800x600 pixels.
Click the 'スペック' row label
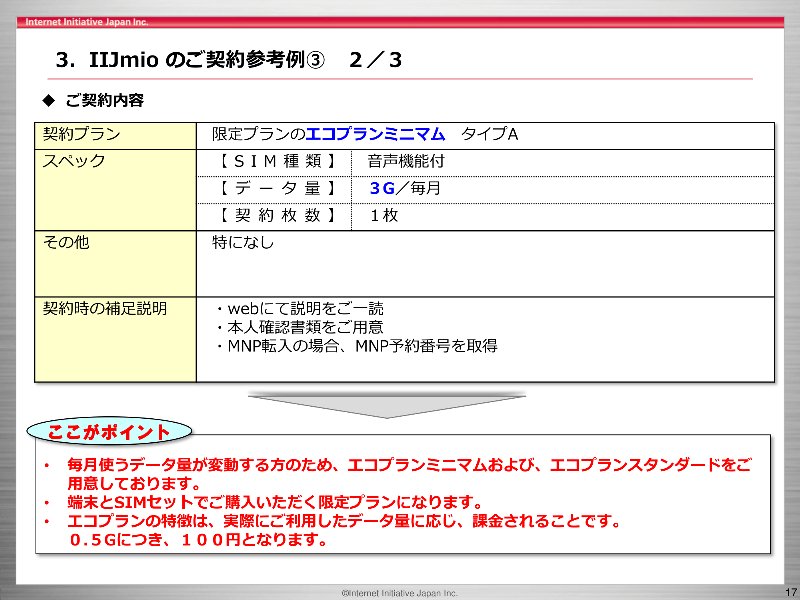click(x=74, y=161)
